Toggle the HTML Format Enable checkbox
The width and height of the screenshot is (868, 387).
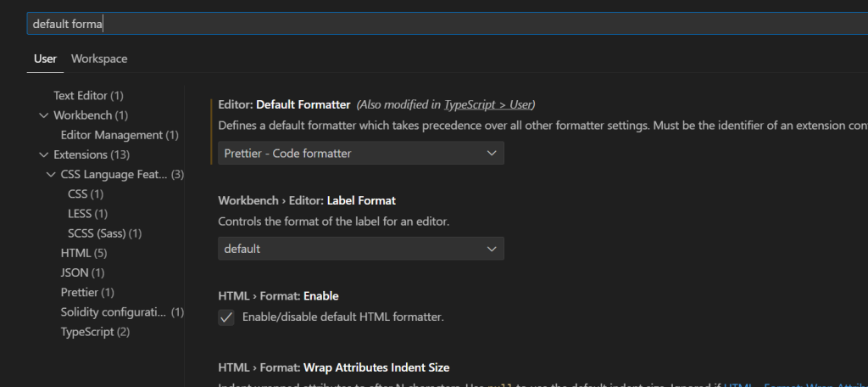click(226, 317)
